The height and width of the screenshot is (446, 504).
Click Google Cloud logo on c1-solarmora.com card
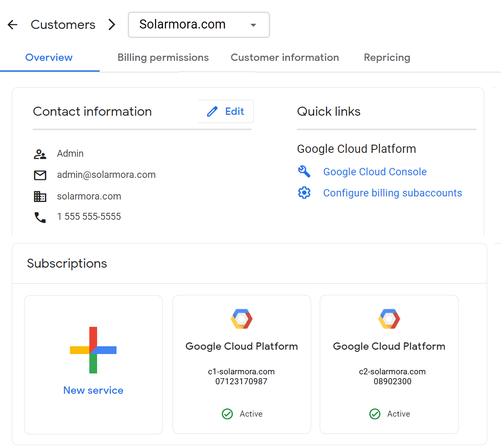click(242, 319)
